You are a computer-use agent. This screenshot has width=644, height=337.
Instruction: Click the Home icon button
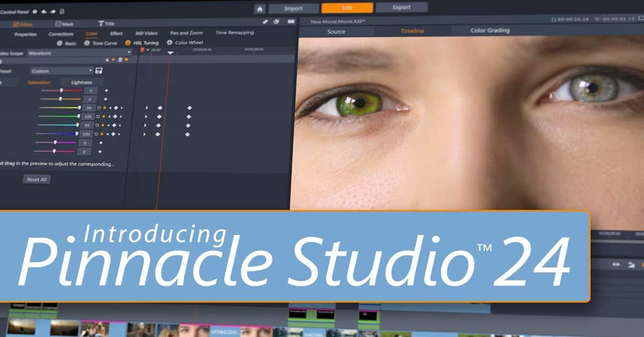[x=260, y=9]
